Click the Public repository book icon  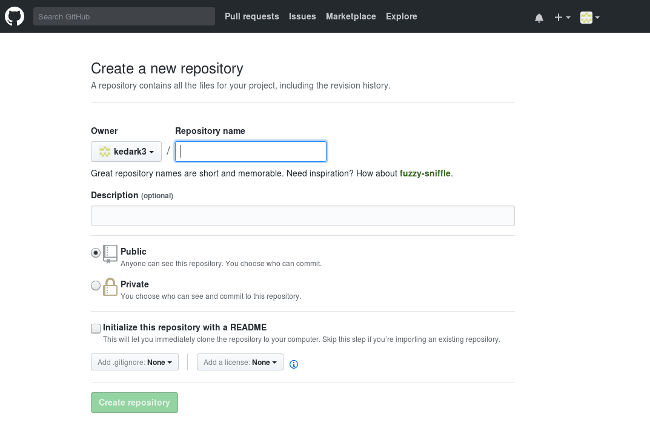[x=110, y=254]
